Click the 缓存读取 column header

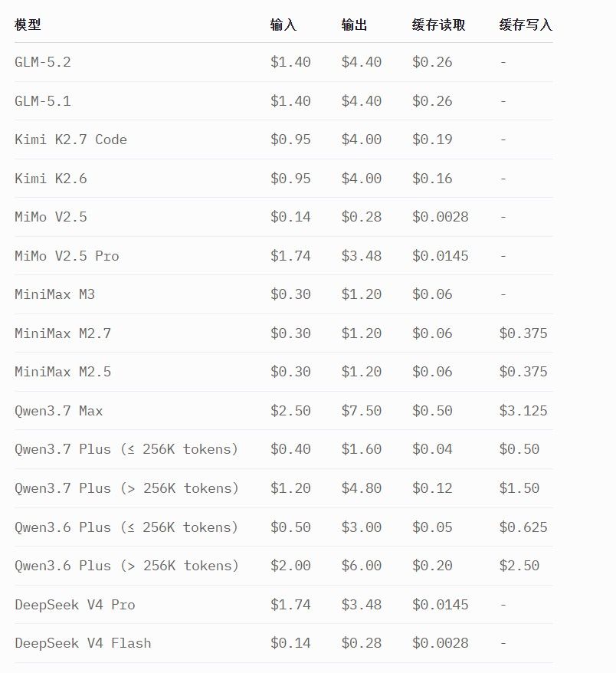coord(438,25)
